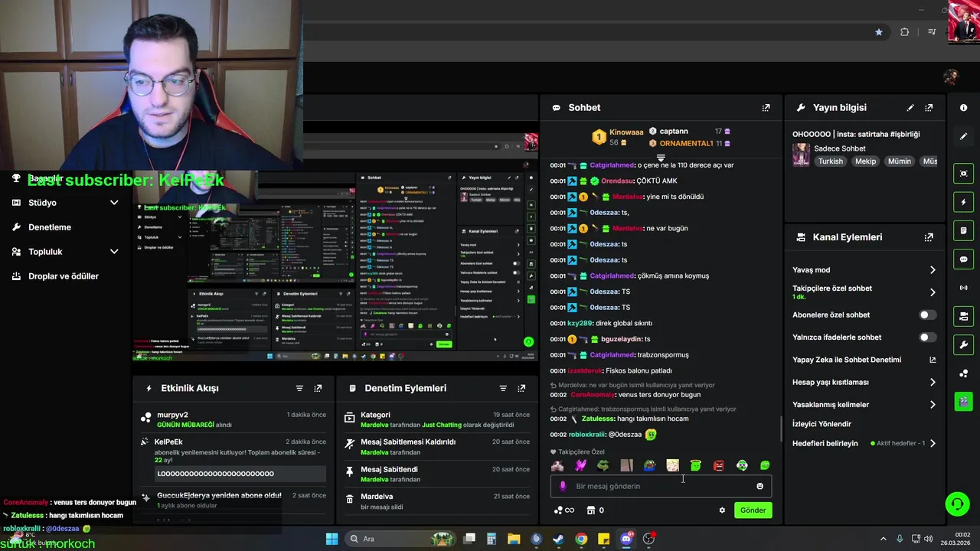Click İzleyici Yönlendir option
The height and width of the screenshot is (551, 980).
(822, 424)
